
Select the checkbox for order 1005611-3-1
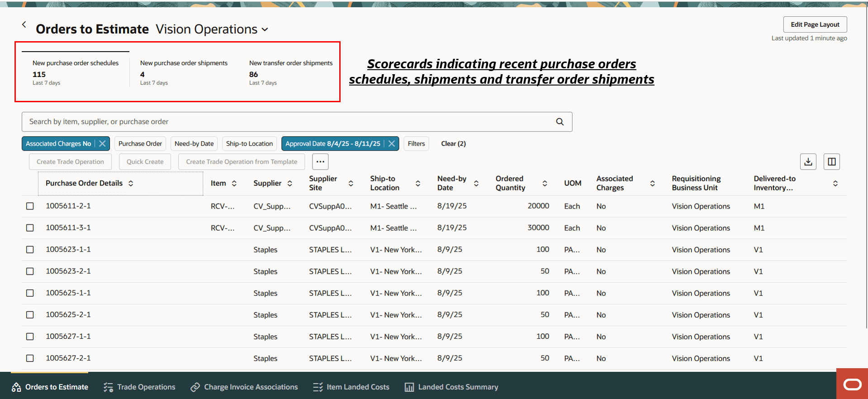tap(30, 228)
